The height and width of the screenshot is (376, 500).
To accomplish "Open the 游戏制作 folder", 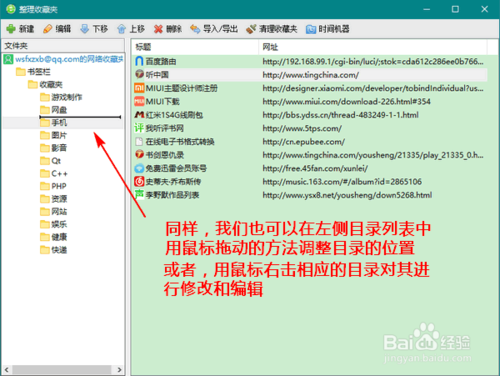I will [x=61, y=97].
